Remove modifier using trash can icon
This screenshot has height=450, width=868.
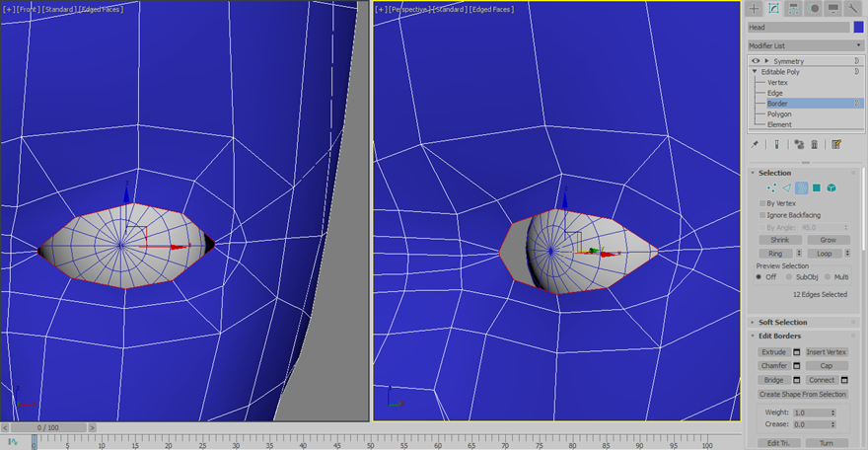(x=815, y=144)
